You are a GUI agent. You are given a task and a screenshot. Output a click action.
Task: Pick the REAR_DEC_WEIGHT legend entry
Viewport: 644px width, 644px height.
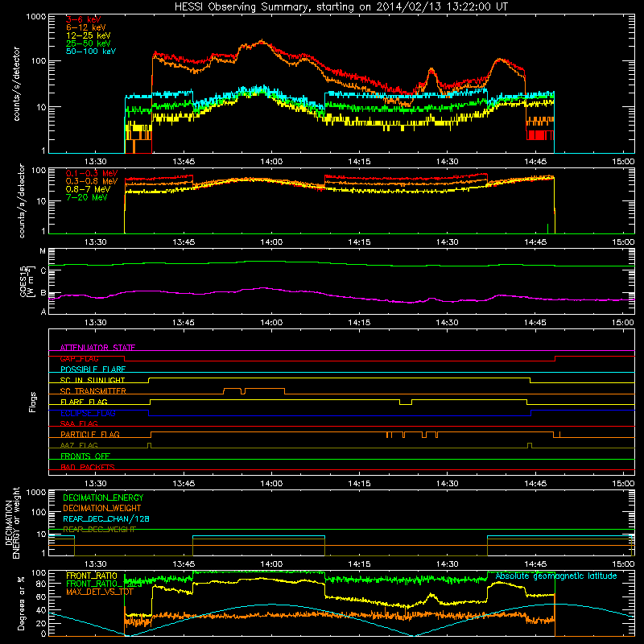pyautogui.click(x=99, y=530)
